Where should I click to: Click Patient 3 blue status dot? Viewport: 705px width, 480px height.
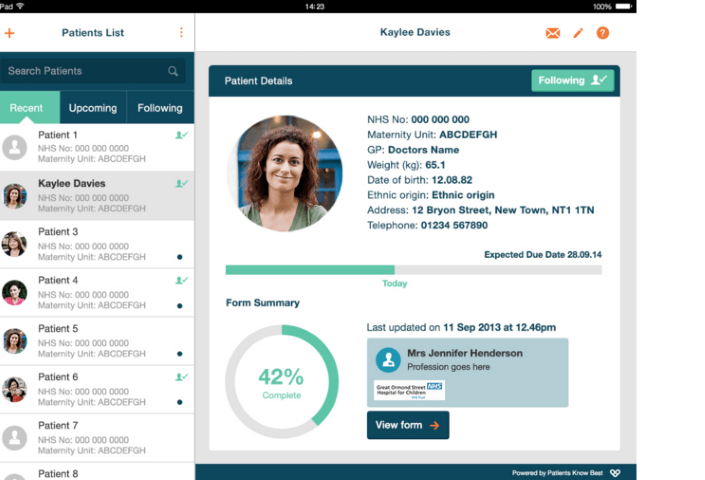point(180,257)
